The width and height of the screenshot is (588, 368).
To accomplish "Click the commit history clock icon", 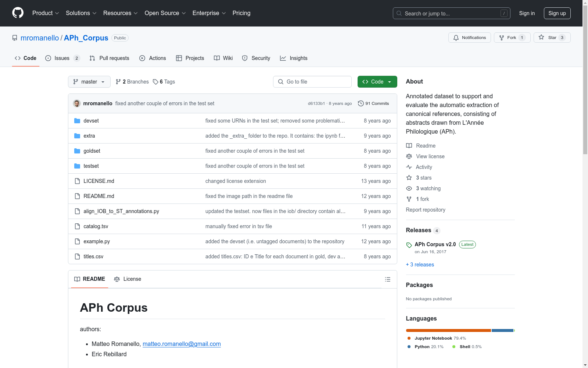I will pyautogui.click(x=361, y=103).
